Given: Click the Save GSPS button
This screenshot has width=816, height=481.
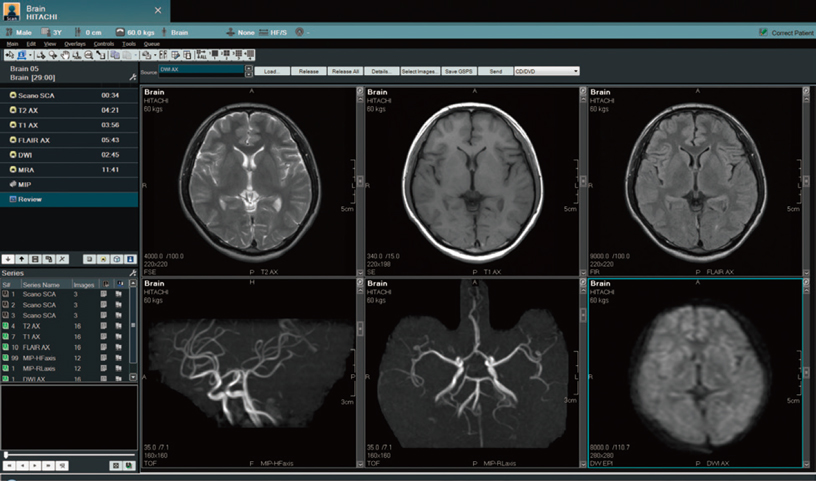Looking at the screenshot, I should click(x=458, y=71).
